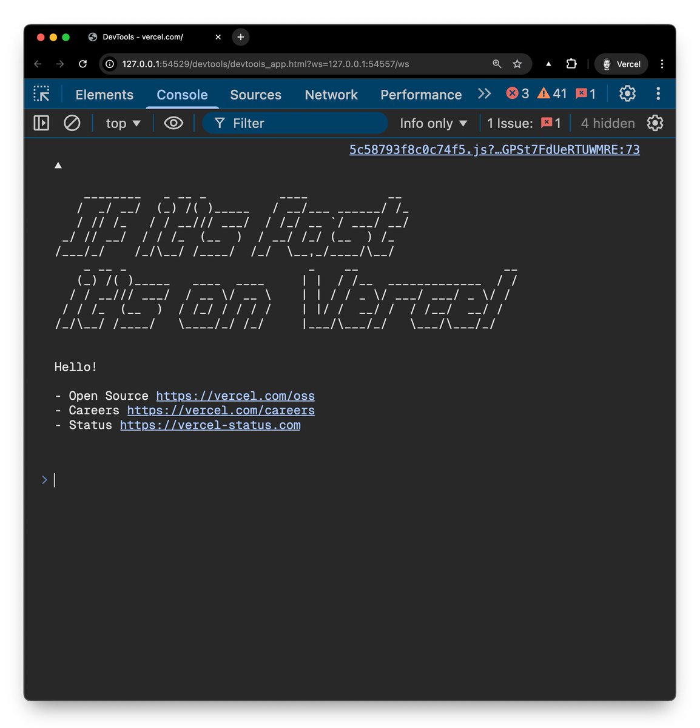Viewport: 700px width, 728px height.
Task: Click the red error count badge
Action: click(x=516, y=93)
